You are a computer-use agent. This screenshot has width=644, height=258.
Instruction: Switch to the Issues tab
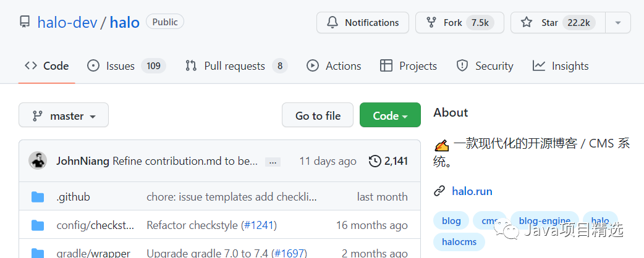[x=127, y=66]
